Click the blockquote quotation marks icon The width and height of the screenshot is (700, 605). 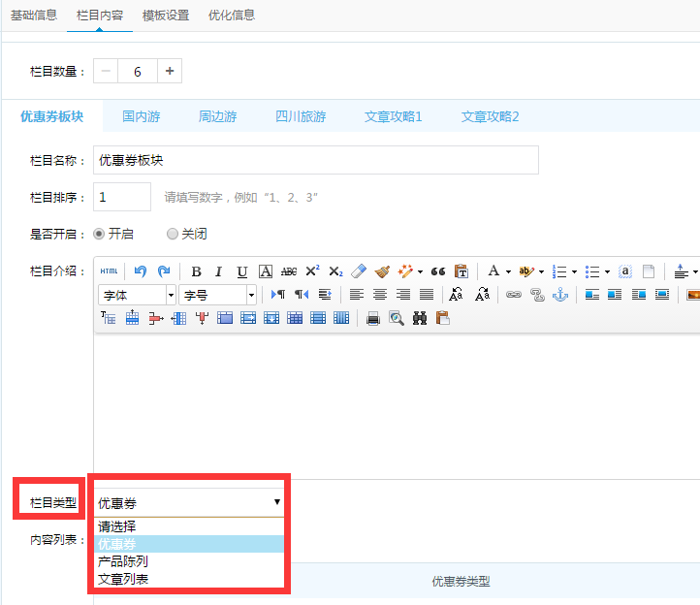click(437, 271)
